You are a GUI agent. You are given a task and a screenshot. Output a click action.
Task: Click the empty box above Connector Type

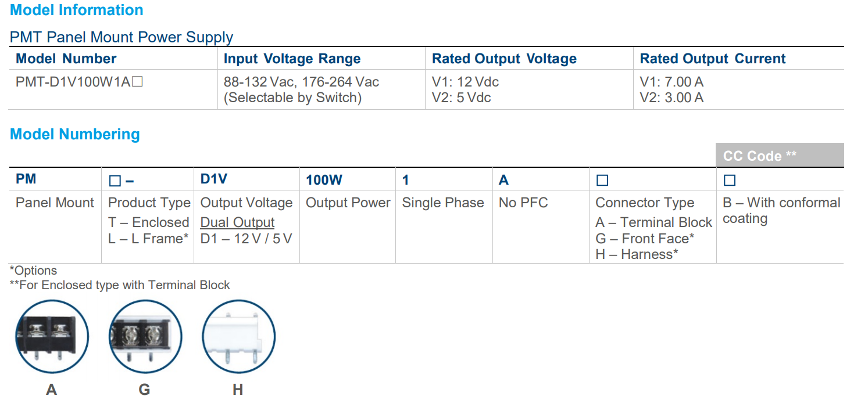click(x=602, y=181)
